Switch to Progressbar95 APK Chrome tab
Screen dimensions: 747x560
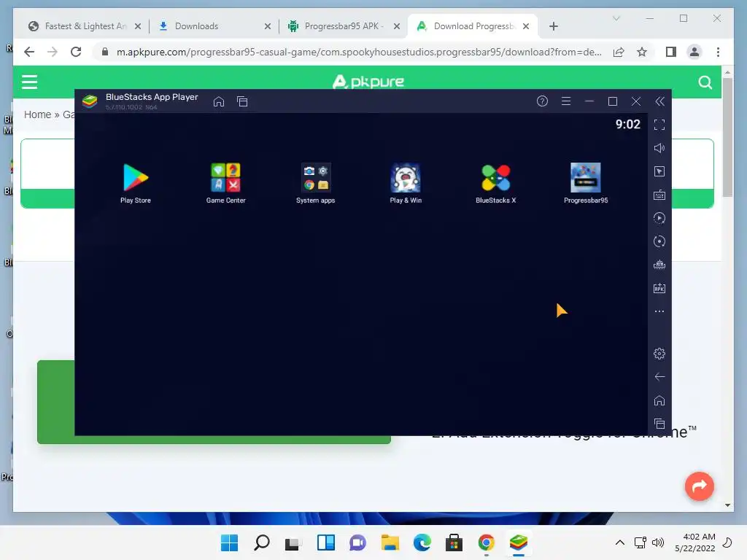(x=343, y=26)
